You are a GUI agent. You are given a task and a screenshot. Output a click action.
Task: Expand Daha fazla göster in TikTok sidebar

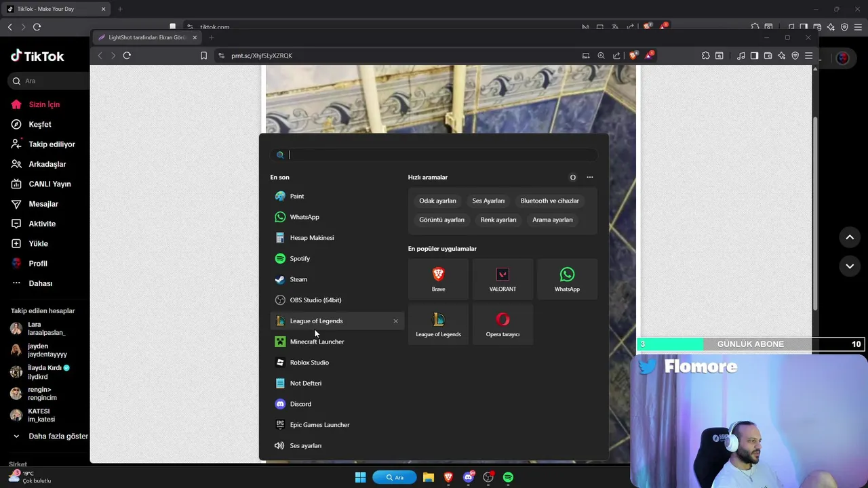click(x=50, y=436)
